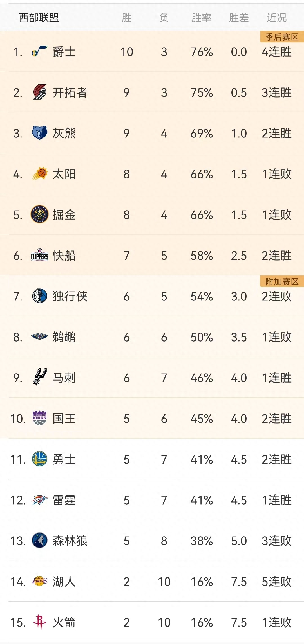
Task: Select the Lakers logo icon
Action: point(39,581)
